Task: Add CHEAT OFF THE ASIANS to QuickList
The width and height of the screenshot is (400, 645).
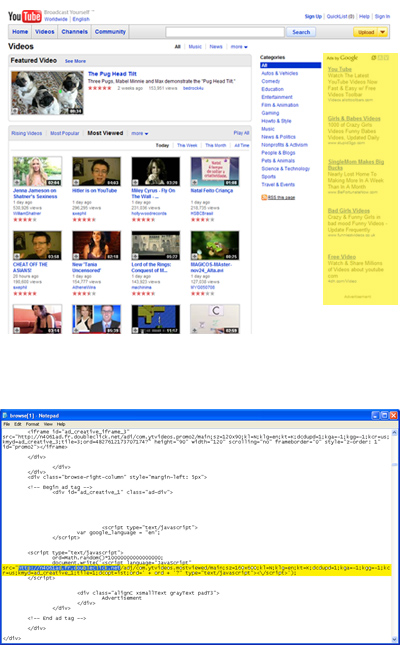Action: tap(17, 256)
